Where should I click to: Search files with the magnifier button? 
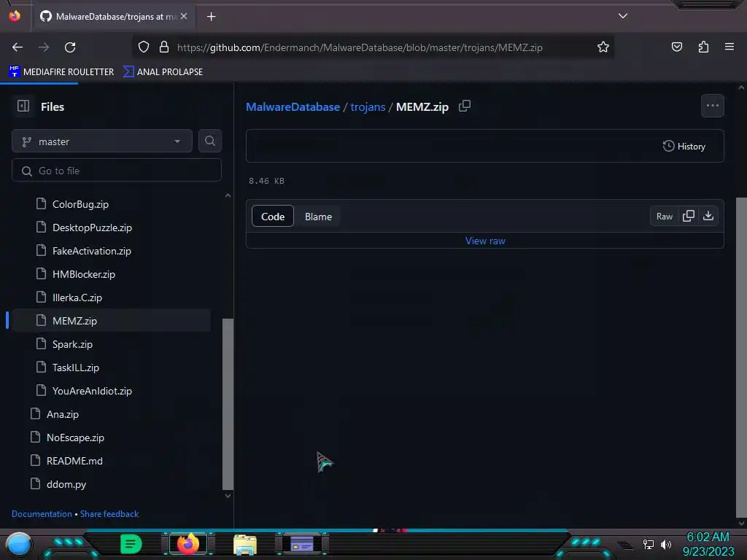point(210,141)
